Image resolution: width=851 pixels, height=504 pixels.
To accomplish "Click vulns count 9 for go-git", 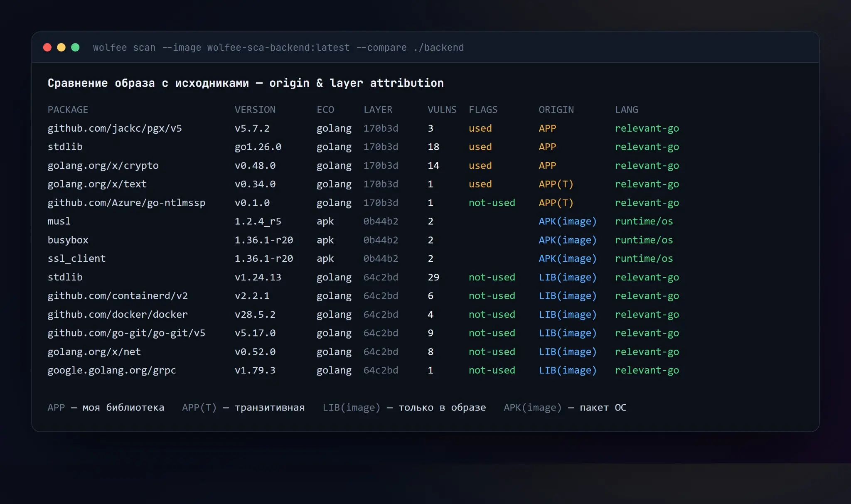I will click(430, 333).
